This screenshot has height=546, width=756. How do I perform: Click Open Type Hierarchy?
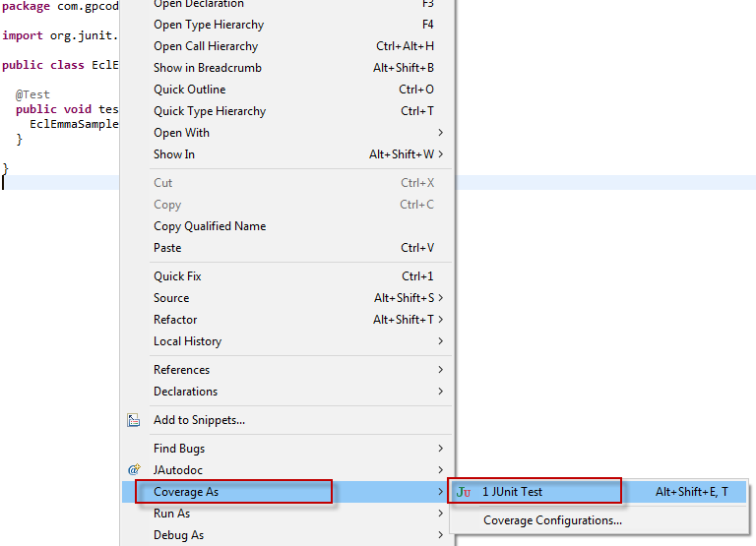coord(209,25)
